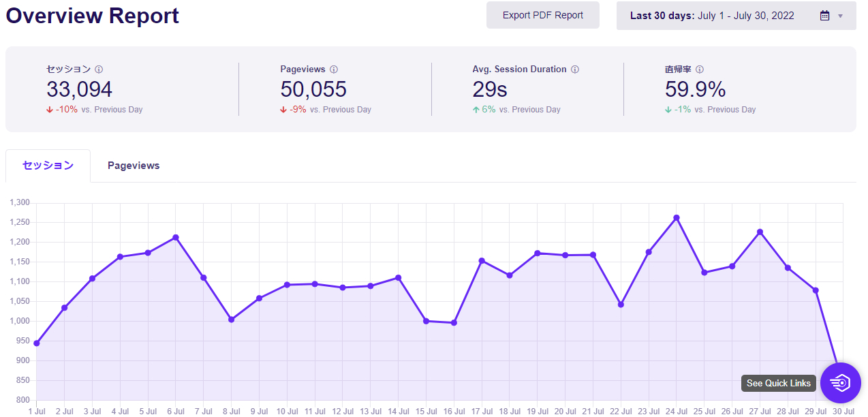Open the Last 30 days date selector
This screenshot has width=868, height=417.
click(736, 16)
